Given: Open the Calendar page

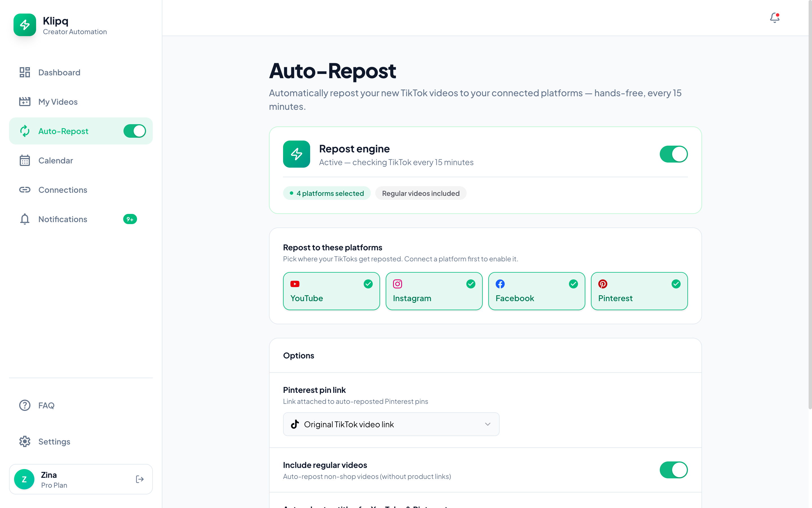Looking at the screenshot, I should tap(81, 160).
